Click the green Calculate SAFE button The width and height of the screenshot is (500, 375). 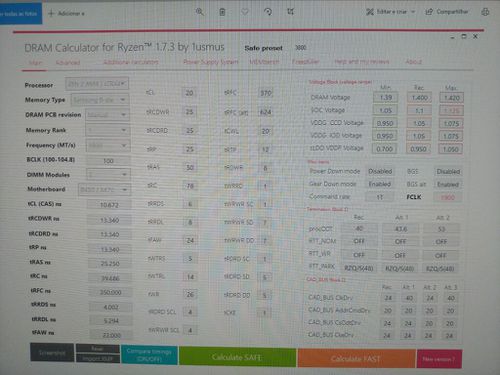tap(237, 357)
